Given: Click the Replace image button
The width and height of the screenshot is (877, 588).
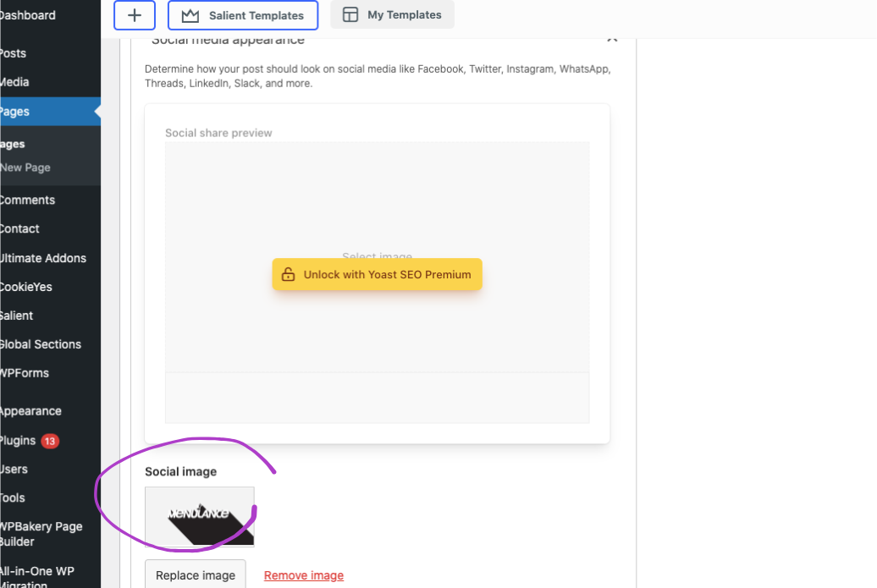Looking at the screenshot, I should click(196, 574).
